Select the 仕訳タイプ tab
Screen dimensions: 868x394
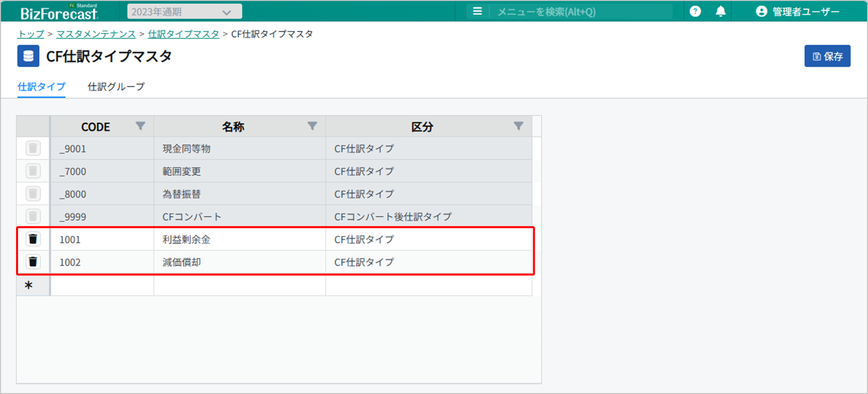(x=41, y=87)
